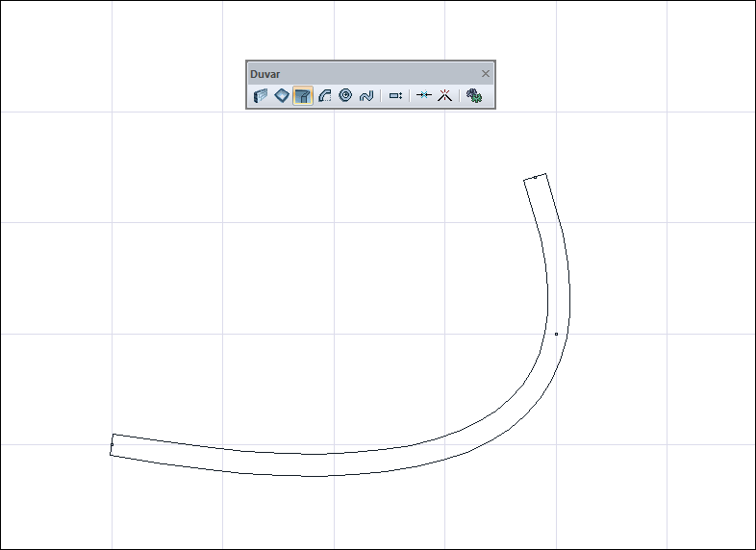Open wall settings via gears icon
Viewport: 756px width, 550px height.
click(474, 95)
